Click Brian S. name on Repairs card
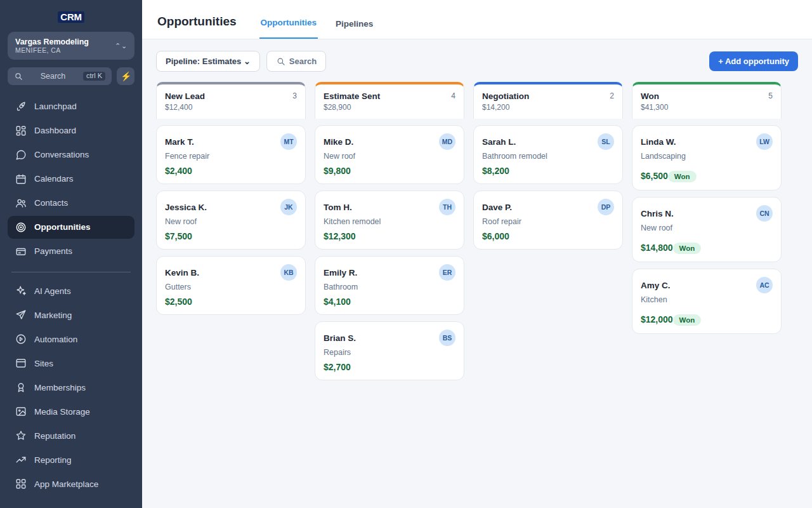Image resolution: width=812 pixels, height=508 pixels. (x=339, y=338)
